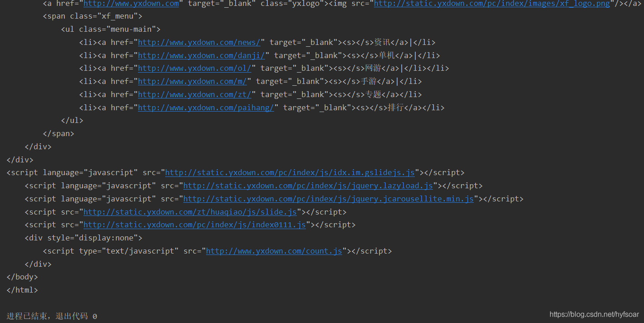Image resolution: width=644 pixels, height=323 pixels.
Task: Open the yxdown.com/ol/ link
Action: pyautogui.click(x=195, y=68)
